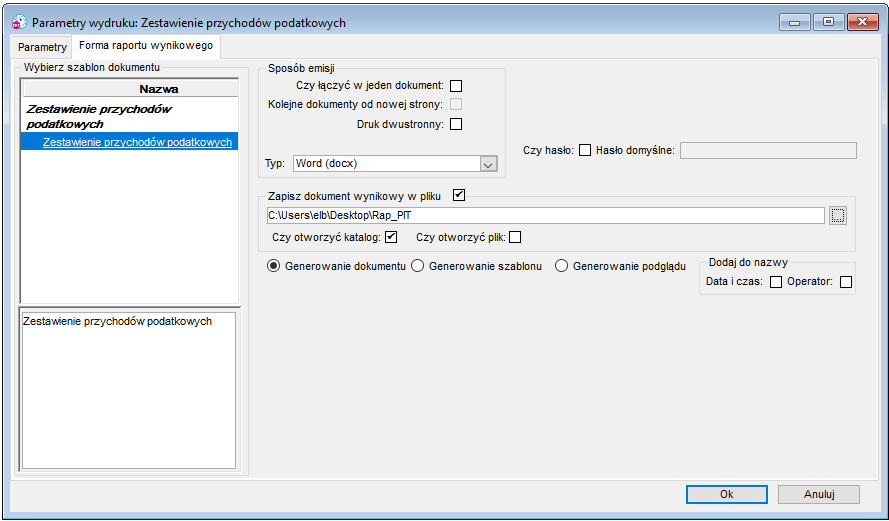Click the description text box below template list
Image resolution: width=889 pixels, height=521 pixels.
(x=128, y=391)
